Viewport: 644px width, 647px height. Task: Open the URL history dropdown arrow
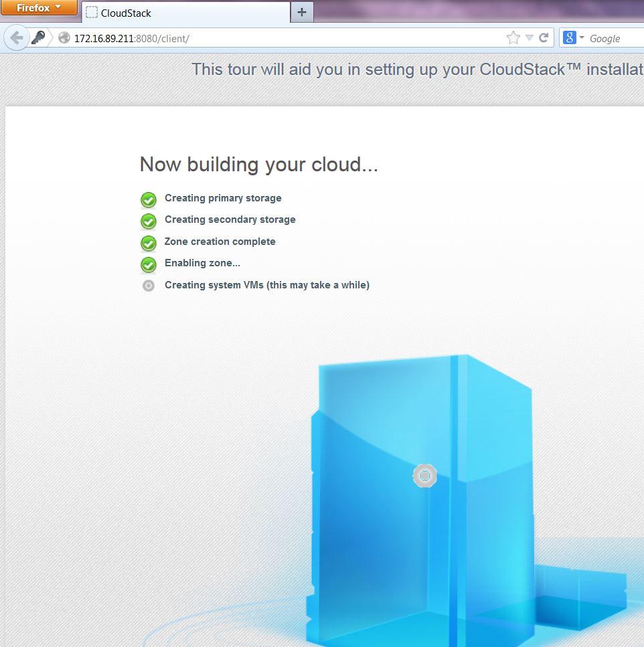pyautogui.click(x=530, y=38)
